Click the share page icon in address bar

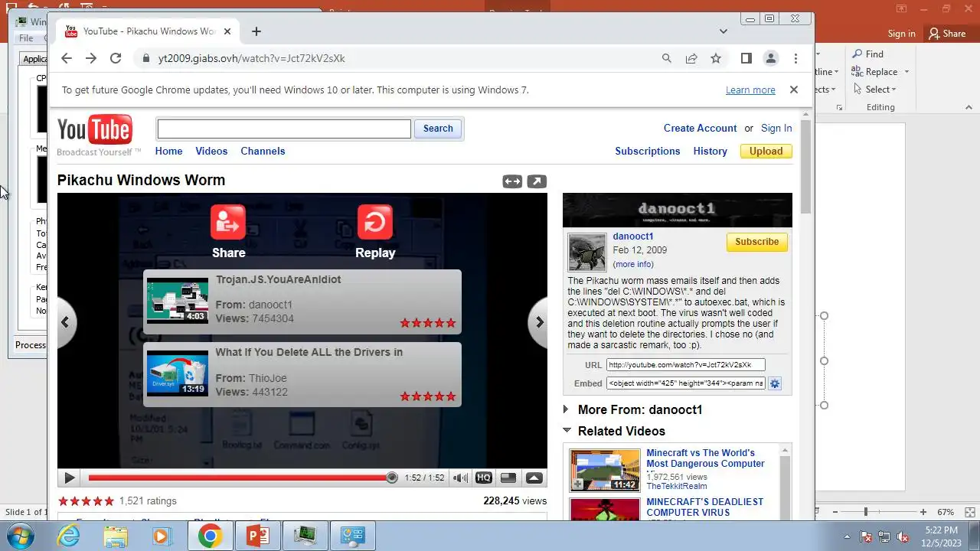[x=691, y=58]
